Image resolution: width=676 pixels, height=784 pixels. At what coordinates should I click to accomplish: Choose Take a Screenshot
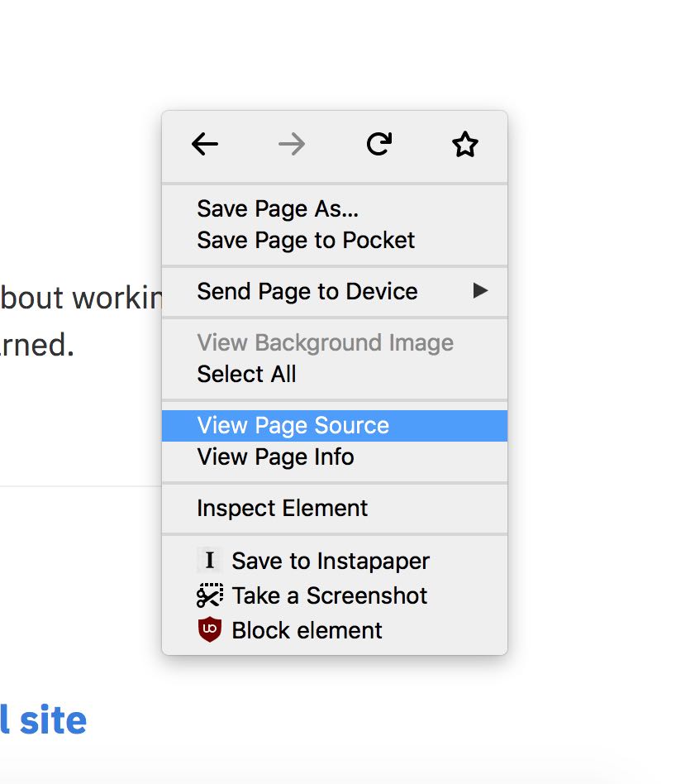(x=334, y=595)
